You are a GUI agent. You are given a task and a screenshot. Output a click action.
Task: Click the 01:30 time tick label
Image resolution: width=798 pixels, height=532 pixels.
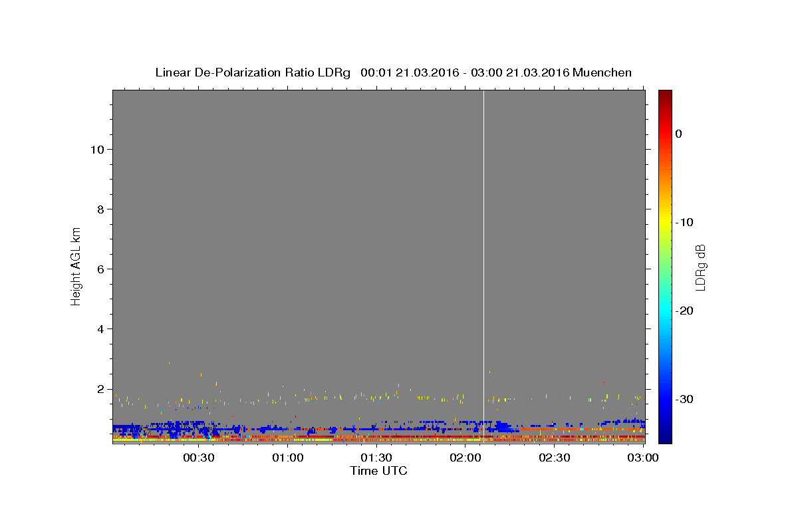coord(377,458)
